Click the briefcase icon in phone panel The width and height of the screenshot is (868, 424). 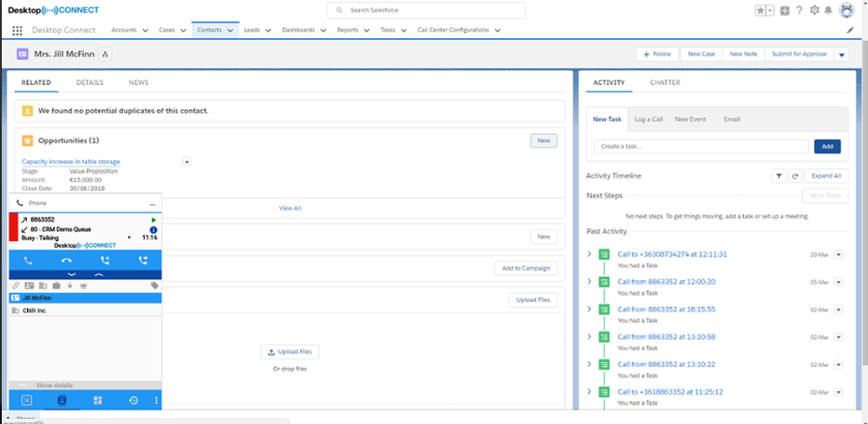pyautogui.click(x=56, y=286)
